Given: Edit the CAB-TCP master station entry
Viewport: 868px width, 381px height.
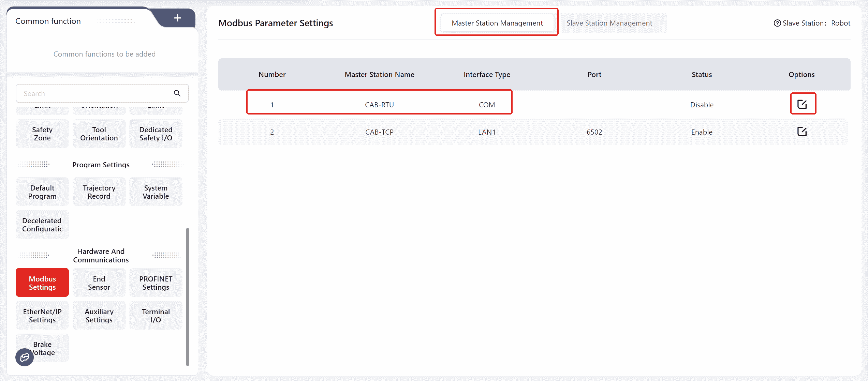Looking at the screenshot, I should (x=802, y=132).
